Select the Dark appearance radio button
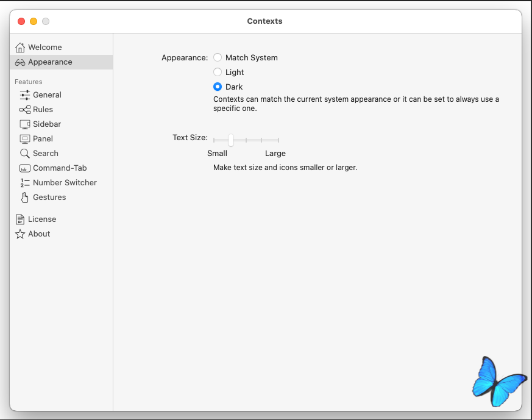The width and height of the screenshot is (532, 420). point(218,87)
